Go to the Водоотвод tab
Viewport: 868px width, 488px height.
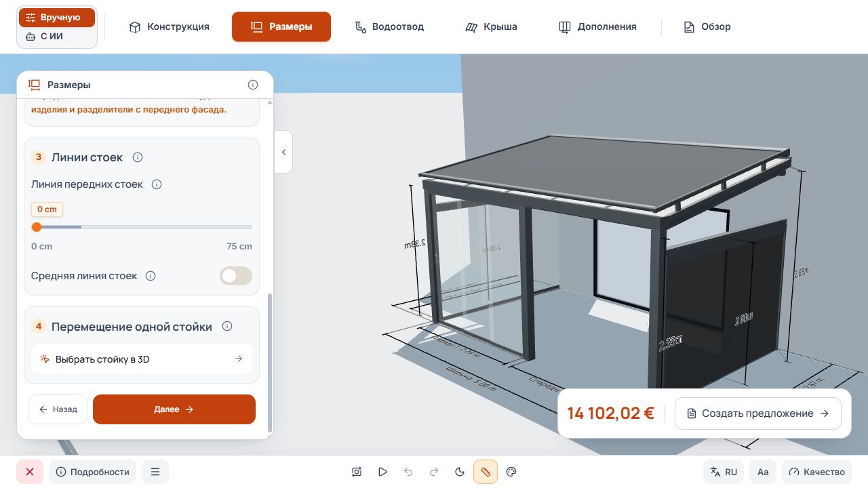[x=390, y=27]
